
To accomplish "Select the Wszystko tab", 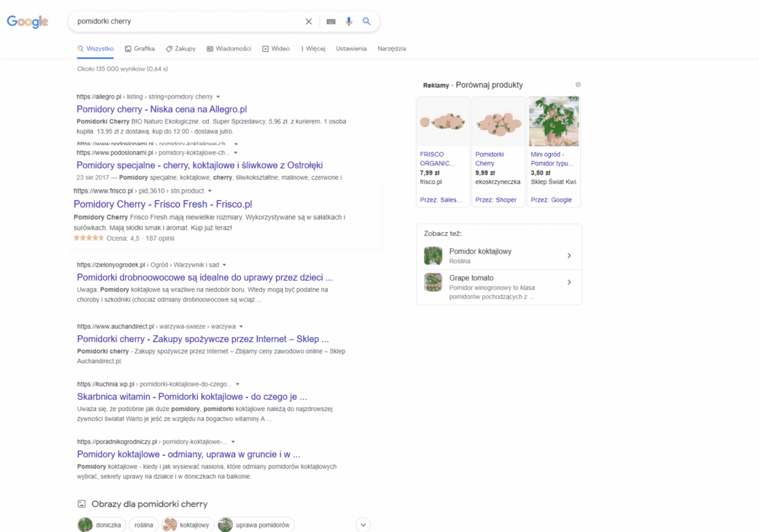I will pyautogui.click(x=96, y=49).
